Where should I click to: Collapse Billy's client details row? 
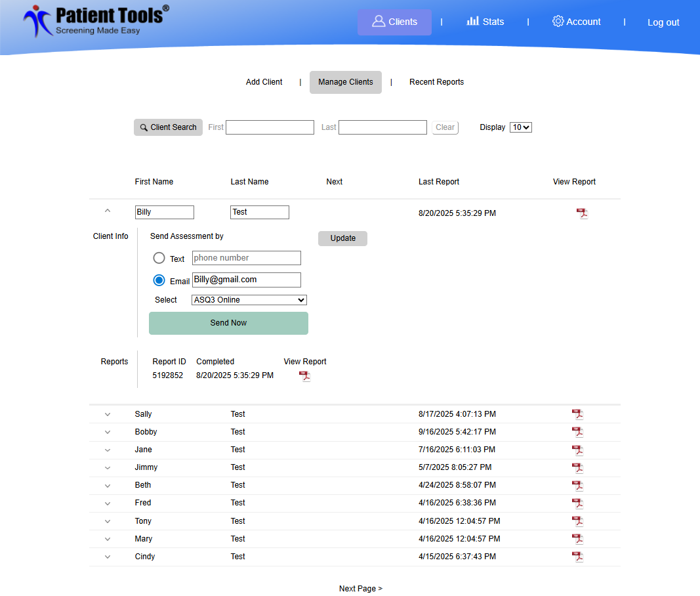tap(108, 211)
